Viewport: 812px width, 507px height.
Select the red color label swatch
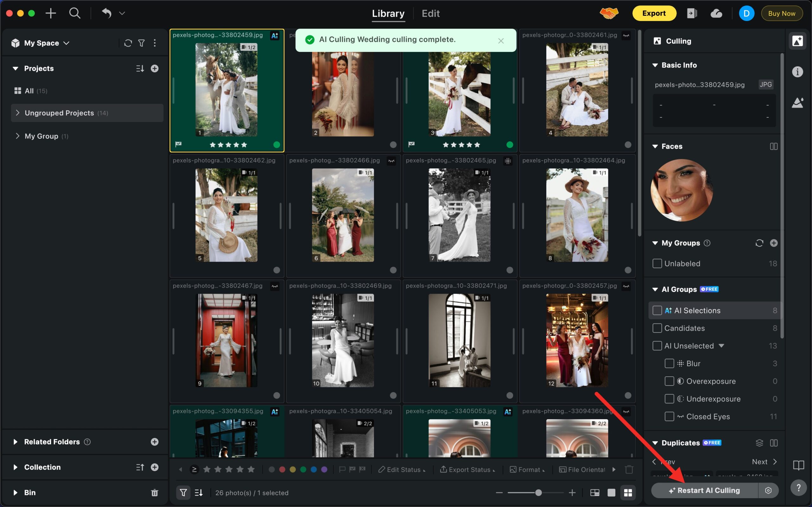pyautogui.click(x=282, y=470)
